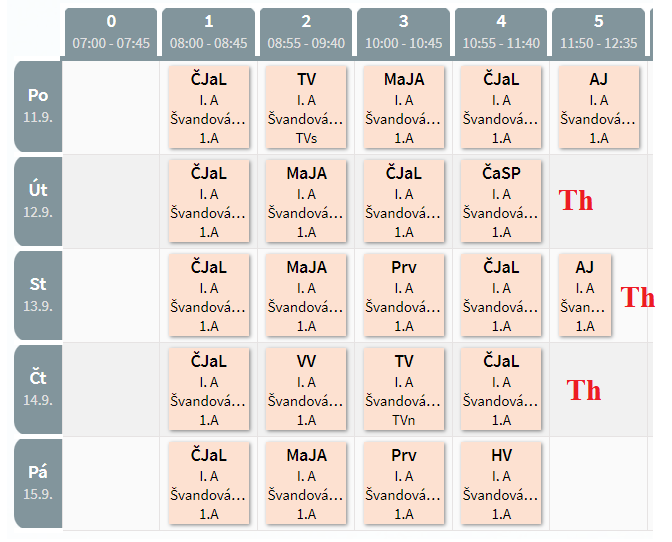Click period 5 header 11:50 - 12:35
This screenshot has width=672, height=542.
tap(598, 32)
